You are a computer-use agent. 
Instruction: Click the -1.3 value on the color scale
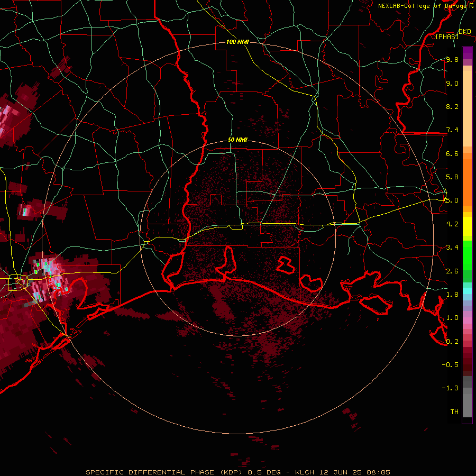450,388
